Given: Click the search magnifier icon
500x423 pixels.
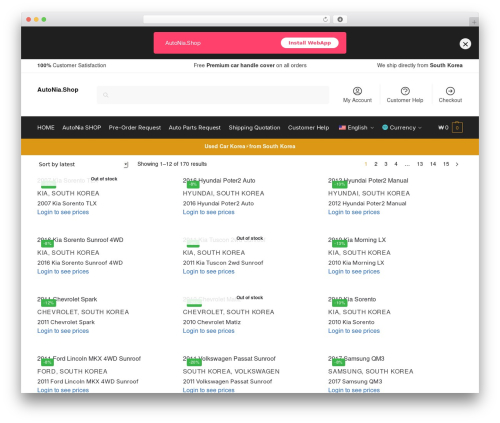Looking at the screenshot, I should click(x=106, y=95).
